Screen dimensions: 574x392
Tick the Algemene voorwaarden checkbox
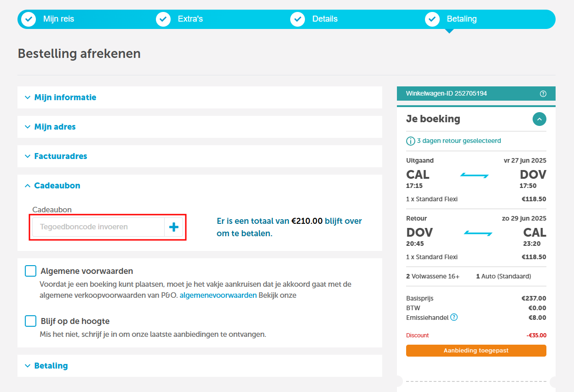(x=30, y=271)
